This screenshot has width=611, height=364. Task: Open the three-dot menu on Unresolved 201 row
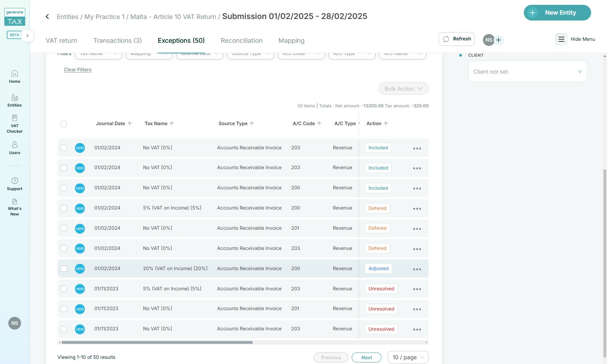pyautogui.click(x=417, y=309)
